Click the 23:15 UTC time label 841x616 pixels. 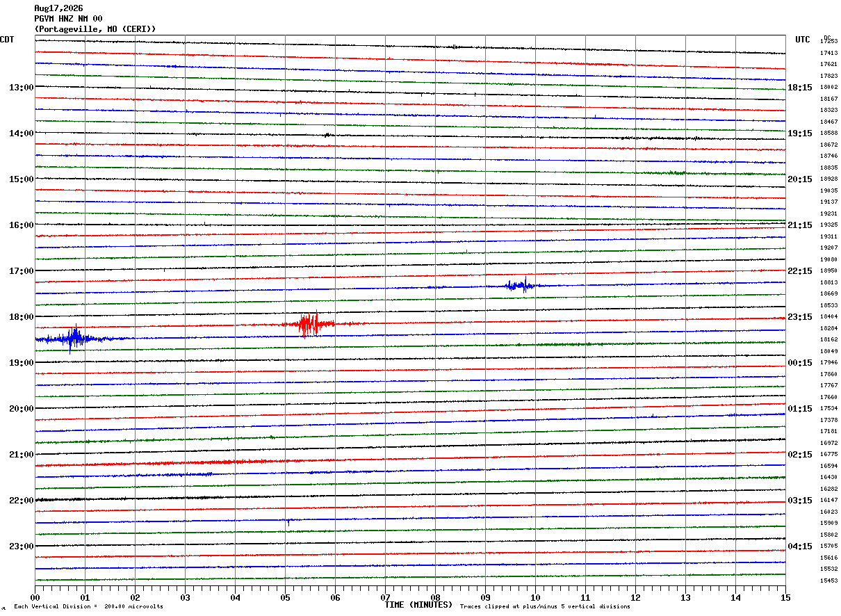(800, 317)
